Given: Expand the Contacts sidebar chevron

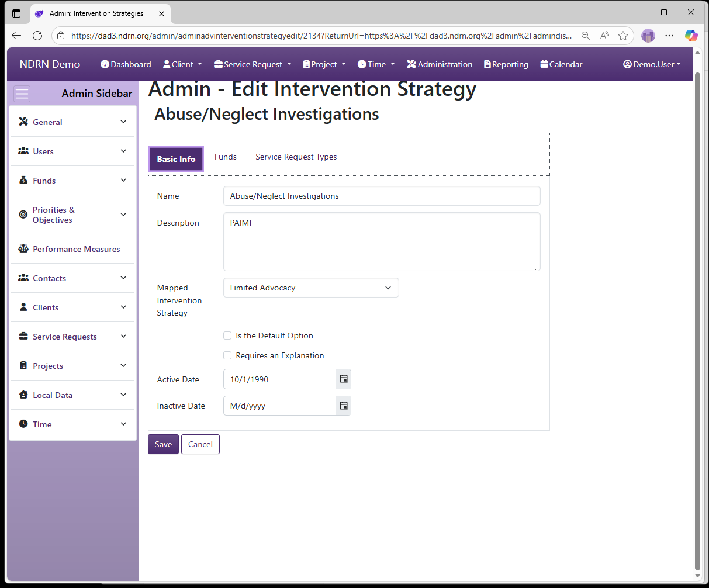Looking at the screenshot, I should [x=123, y=278].
